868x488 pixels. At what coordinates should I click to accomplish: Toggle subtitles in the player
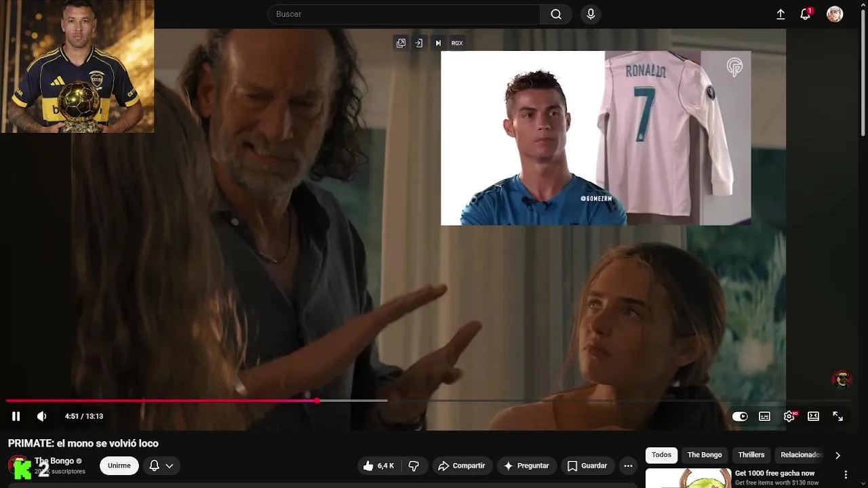[764, 416]
